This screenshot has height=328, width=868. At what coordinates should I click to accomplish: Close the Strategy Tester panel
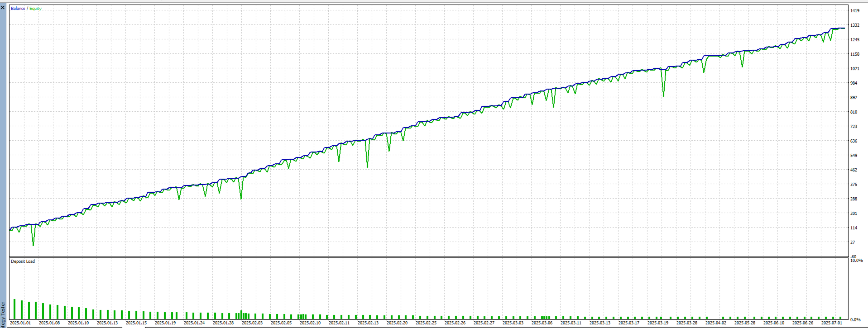click(x=3, y=8)
